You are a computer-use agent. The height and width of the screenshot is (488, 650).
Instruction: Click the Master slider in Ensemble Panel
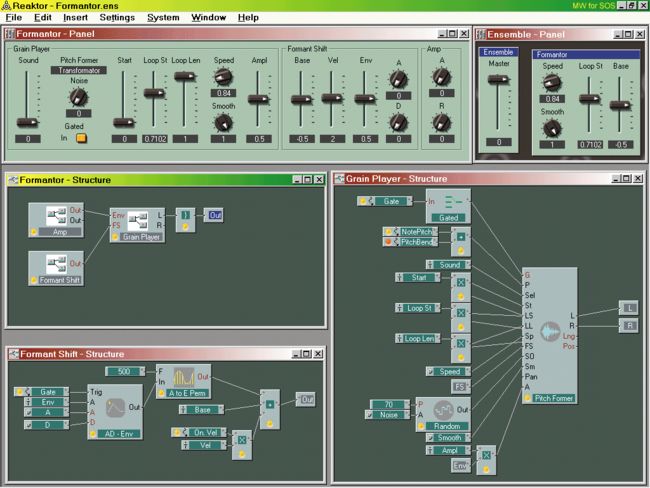(x=499, y=79)
